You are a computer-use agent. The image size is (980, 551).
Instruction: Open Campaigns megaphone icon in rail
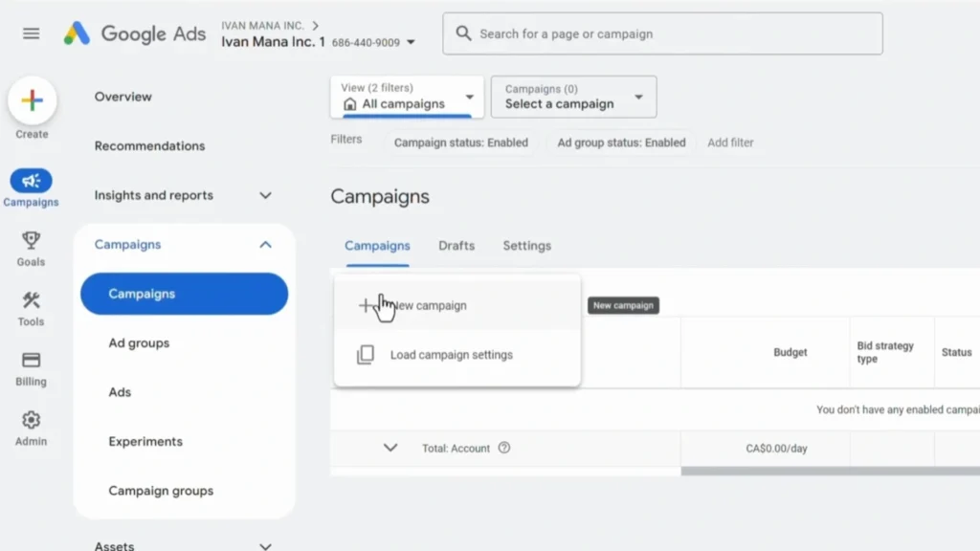31,181
